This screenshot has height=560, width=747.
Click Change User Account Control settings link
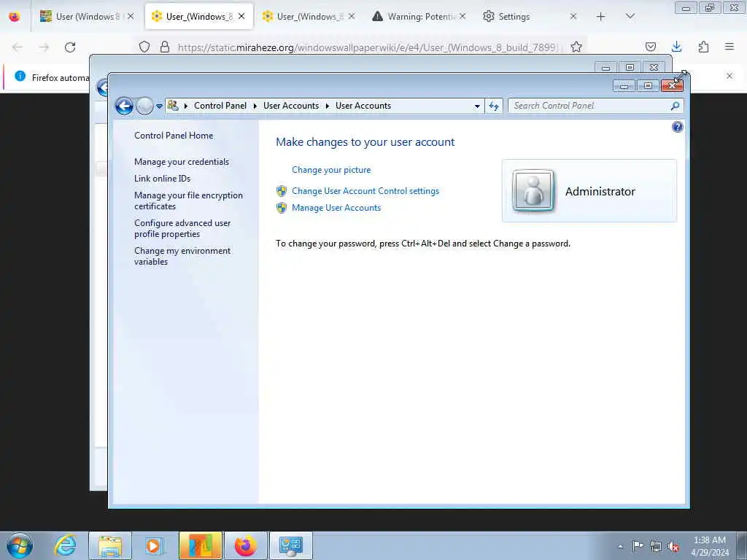365,191
